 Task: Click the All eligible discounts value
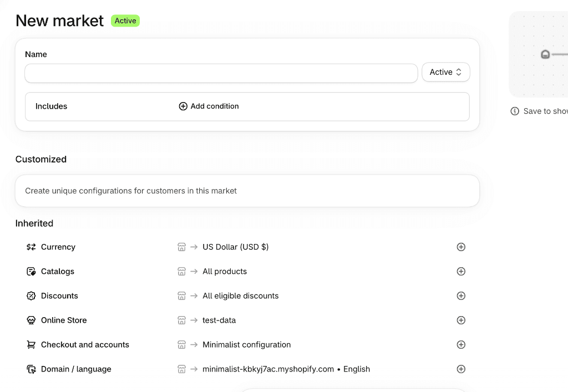[241, 296]
